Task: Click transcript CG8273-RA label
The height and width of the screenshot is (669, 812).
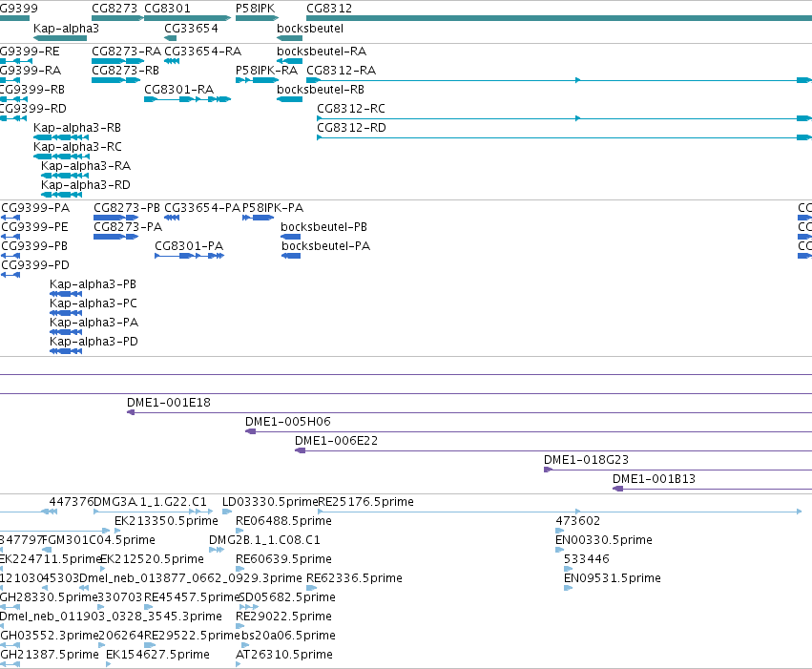Action: (x=126, y=51)
